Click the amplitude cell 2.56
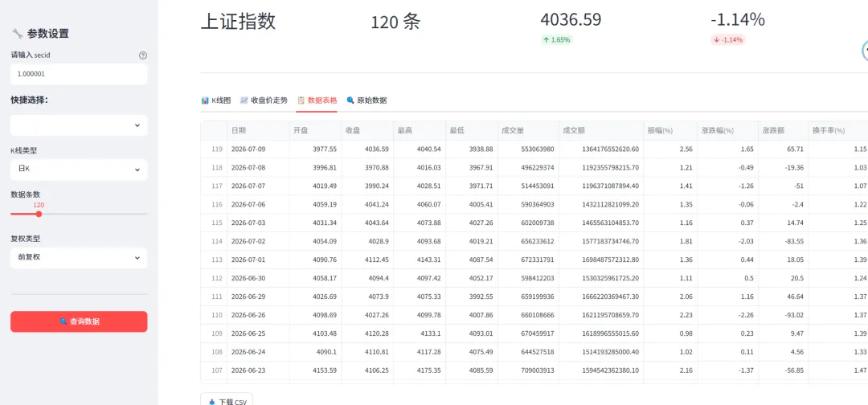Image resolution: width=868 pixels, height=405 pixels. (x=670, y=149)
